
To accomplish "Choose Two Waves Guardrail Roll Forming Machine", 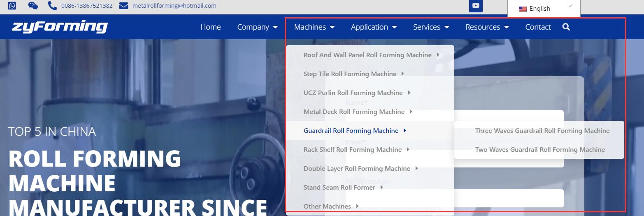I will point(540,150).
